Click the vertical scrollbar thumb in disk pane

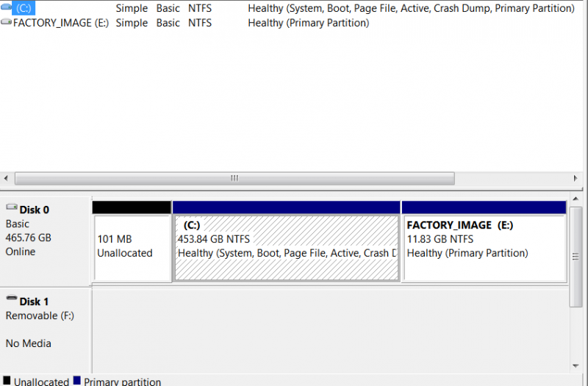click(576, 257)
